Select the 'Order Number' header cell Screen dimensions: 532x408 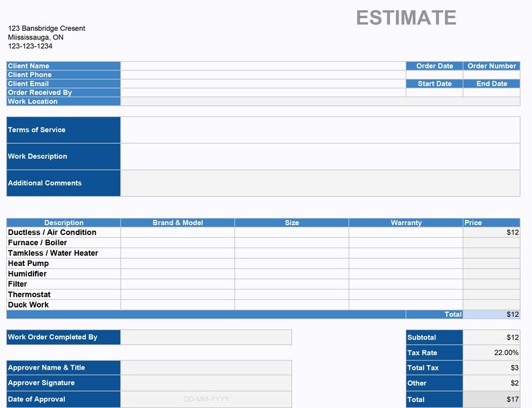[x=492, y=66]
